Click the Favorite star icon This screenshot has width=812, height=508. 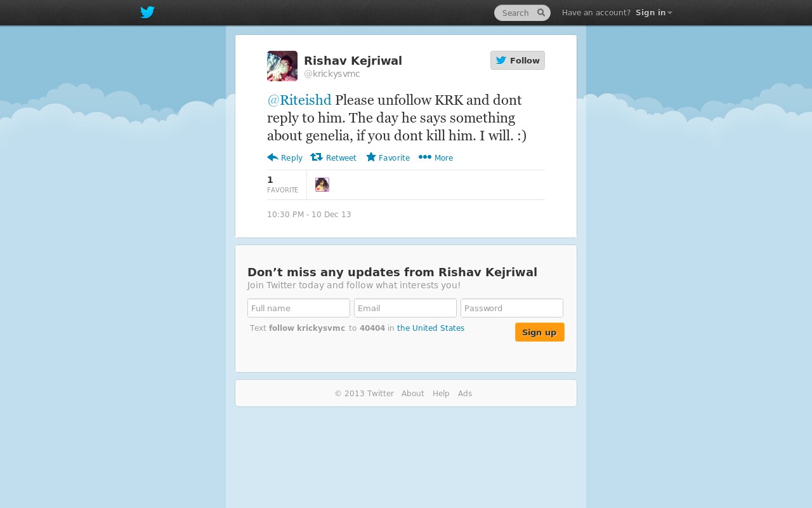tap(371, 157)
